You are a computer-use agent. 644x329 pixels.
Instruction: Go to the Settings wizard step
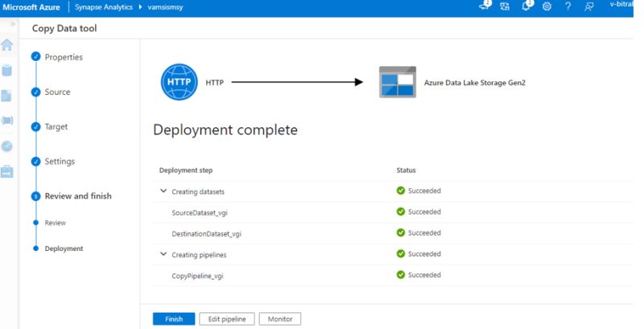(60, 161)
